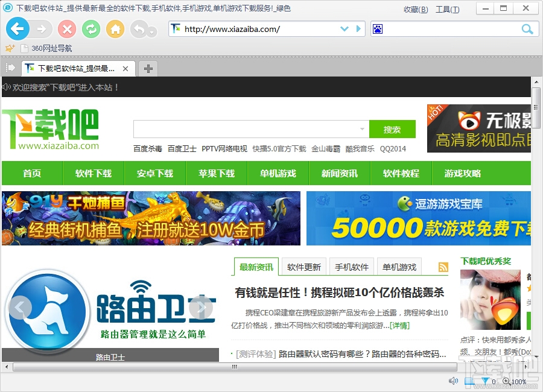Click the 下载吧 site logo
Screen dimensions: 543x392
click(51, 129)
